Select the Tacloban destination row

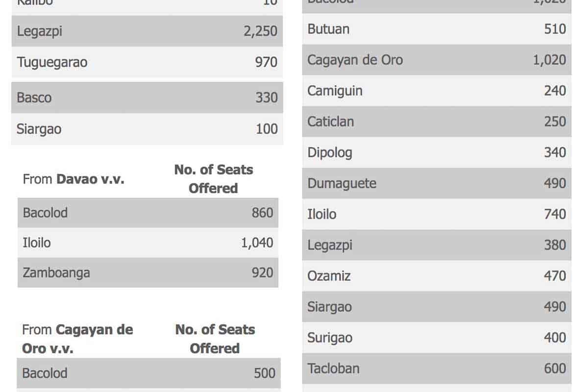[437, 368]
